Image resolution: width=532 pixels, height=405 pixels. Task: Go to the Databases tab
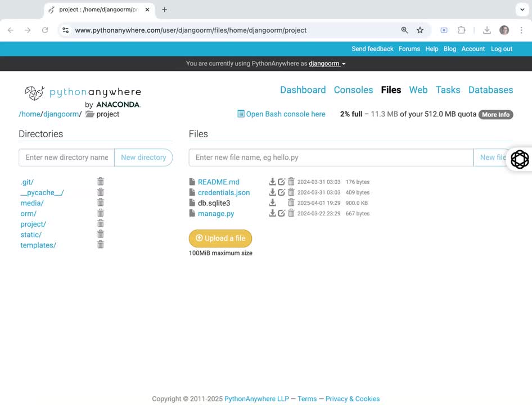[490, 90]
